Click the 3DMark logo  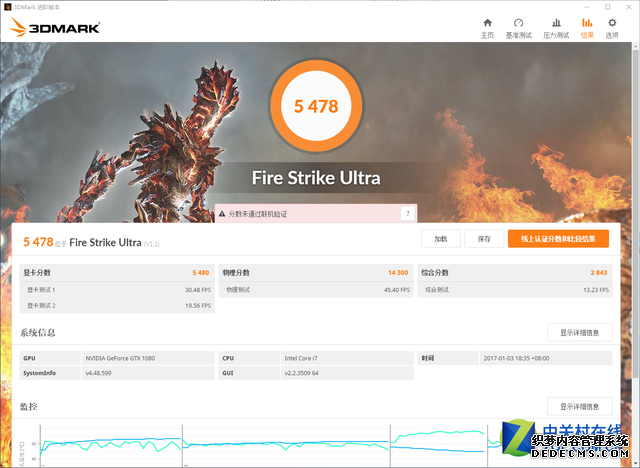pos(55,27)
